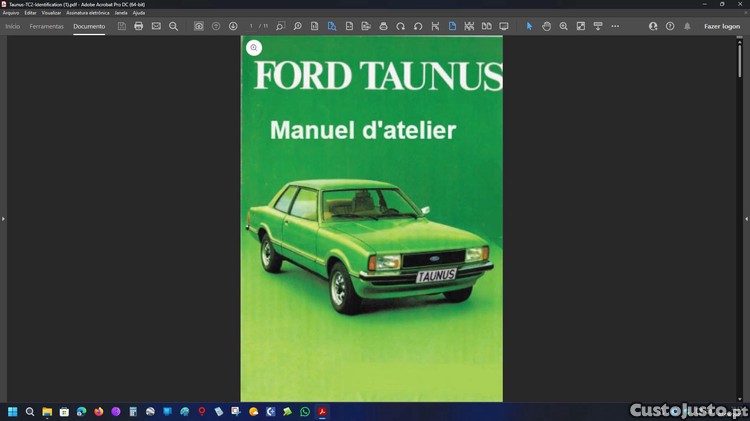Viewport: 750px width, 421px height.
Task: Toggle single page view mode
Action: [452, 26]
